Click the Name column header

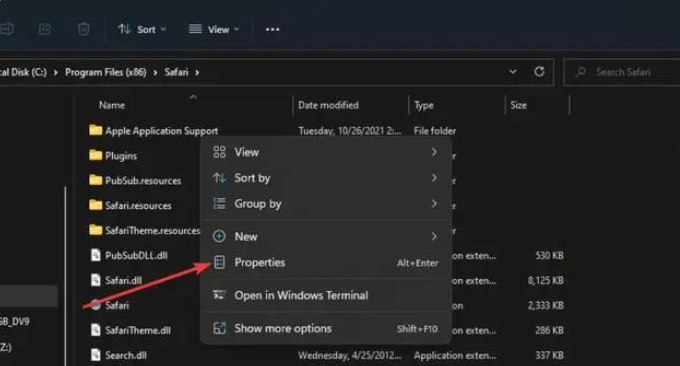[x=112, y=105]
